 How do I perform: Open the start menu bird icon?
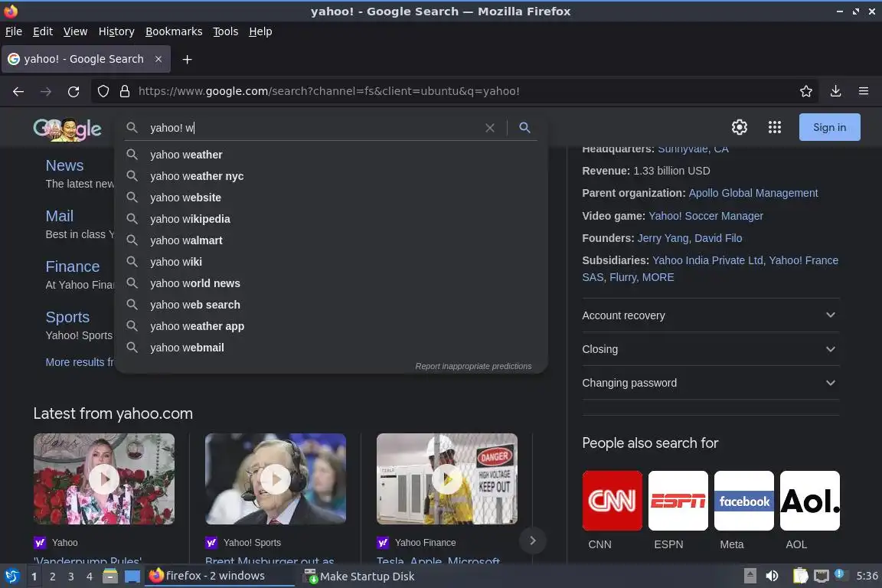tap(11, 576)
